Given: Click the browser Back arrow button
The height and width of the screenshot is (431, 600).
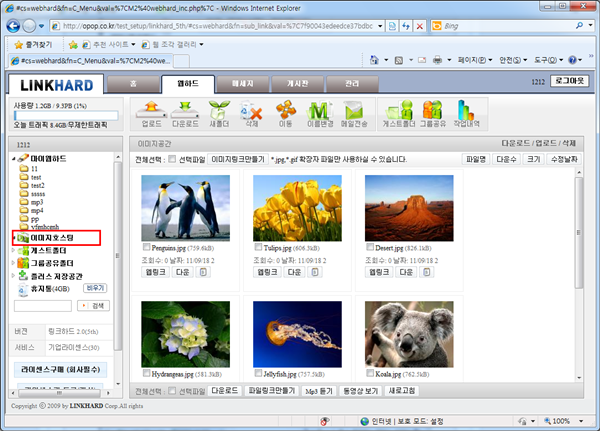Looking at the screenshot, I should coord(13,26).
